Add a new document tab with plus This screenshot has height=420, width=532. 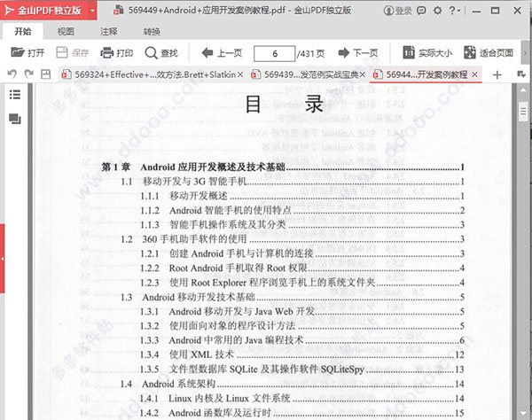pyautogui.click(x=497, y=74)
